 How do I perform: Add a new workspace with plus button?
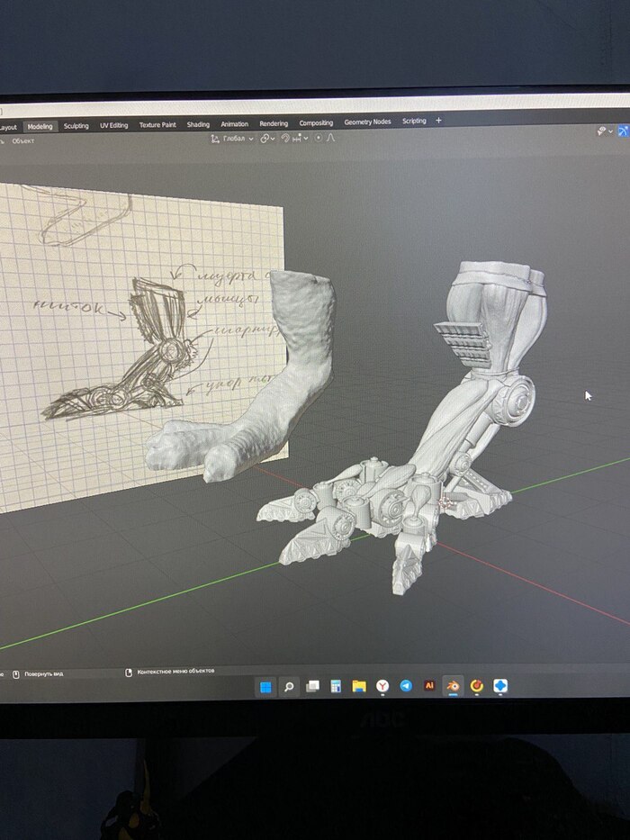click(439, 121)
